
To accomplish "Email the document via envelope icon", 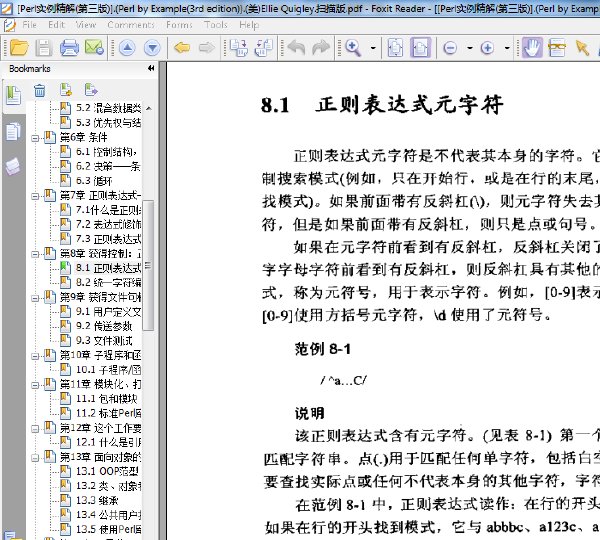I will coord(94,48).
